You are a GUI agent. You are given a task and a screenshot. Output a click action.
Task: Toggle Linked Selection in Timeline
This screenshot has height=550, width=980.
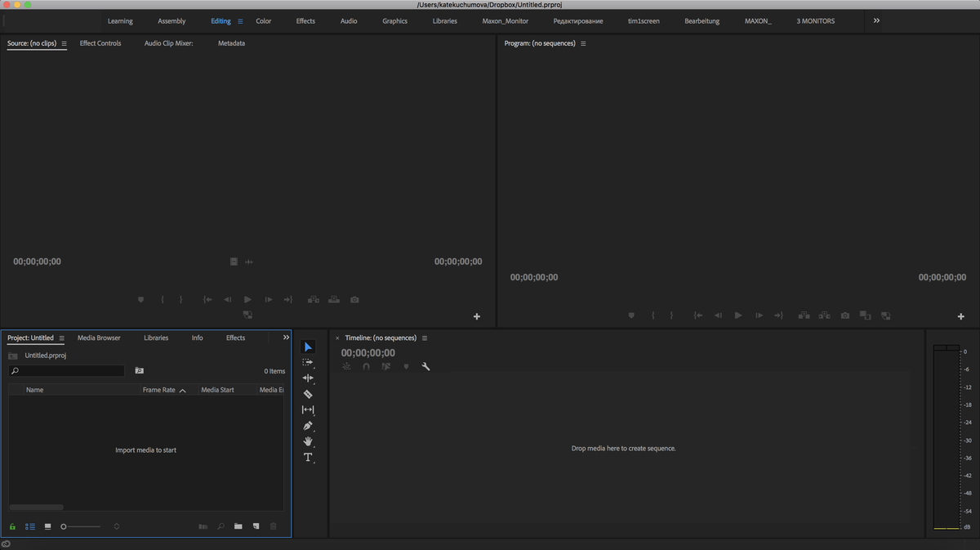point(385,367)
